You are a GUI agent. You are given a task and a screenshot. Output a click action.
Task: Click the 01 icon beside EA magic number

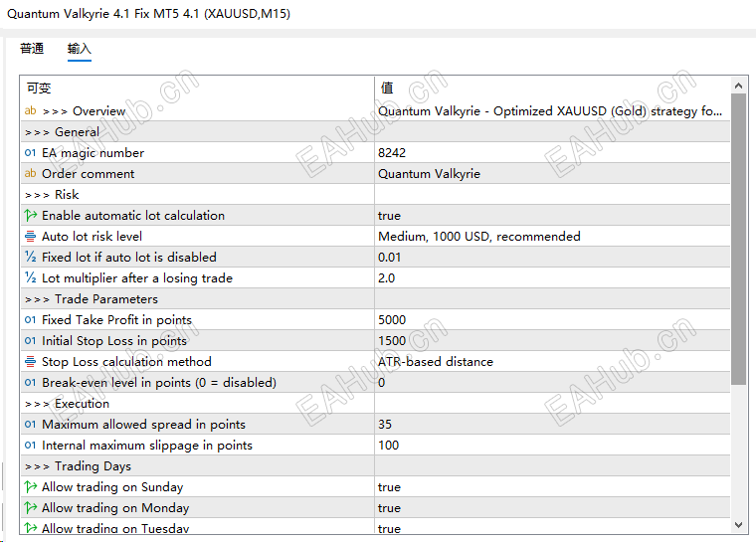(x=31, y=153)
